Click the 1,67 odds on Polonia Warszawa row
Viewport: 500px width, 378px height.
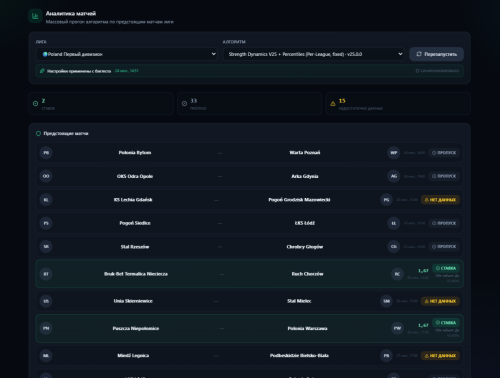[423, 325]
